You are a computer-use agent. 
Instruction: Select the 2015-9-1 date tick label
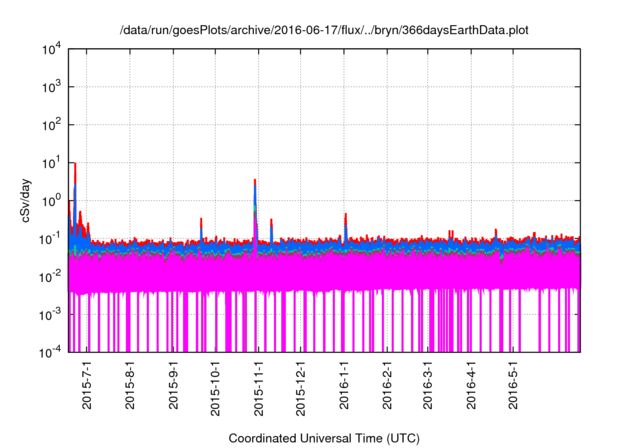174,385
